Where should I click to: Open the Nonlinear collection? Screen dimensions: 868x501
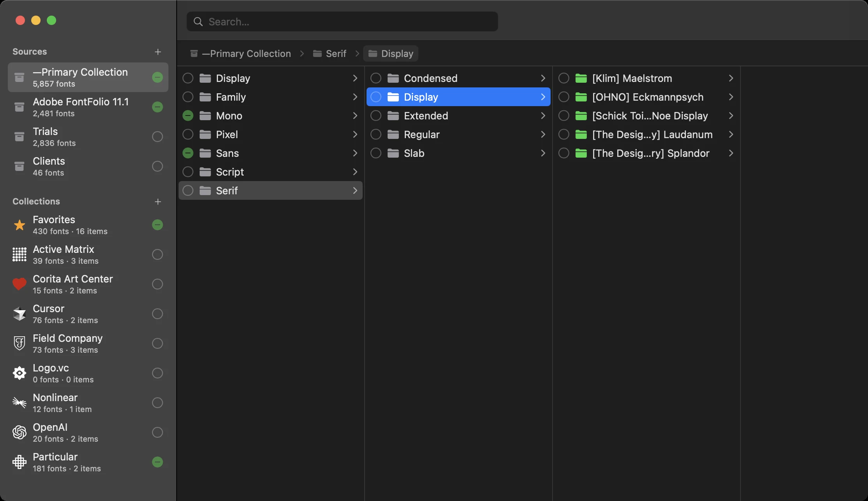pos(88,403)
